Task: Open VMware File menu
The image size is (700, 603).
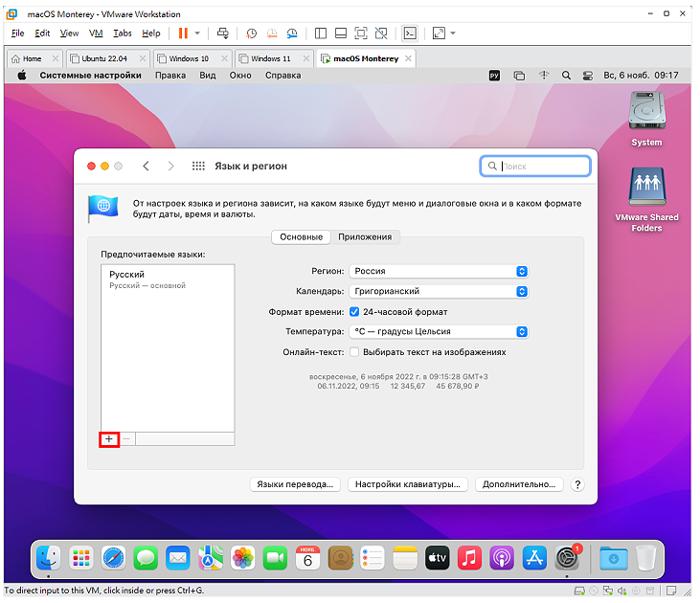Action: [18, 33]
